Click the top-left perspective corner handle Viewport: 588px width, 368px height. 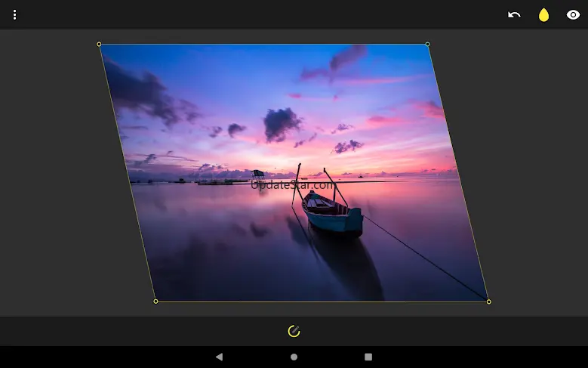[x=99, y=45]
